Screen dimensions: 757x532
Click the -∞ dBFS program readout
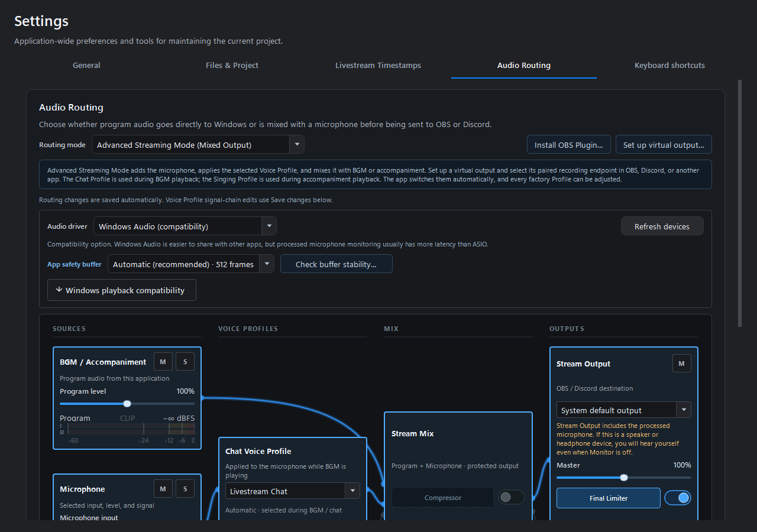coord(179,418)
